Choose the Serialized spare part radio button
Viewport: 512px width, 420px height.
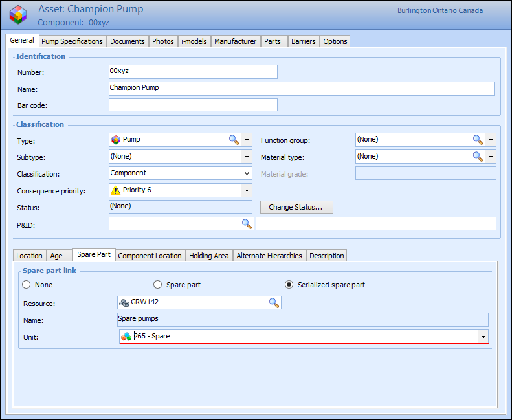[289, 285]
